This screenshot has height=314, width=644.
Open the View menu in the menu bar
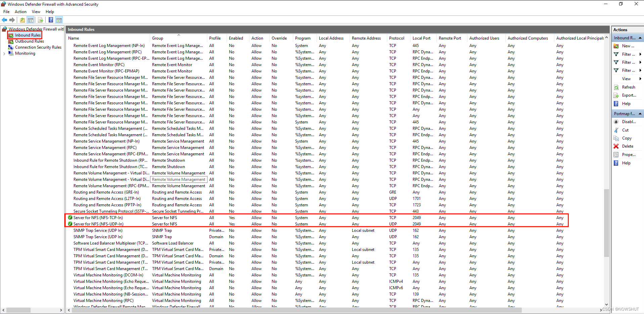tap(36, 12)
